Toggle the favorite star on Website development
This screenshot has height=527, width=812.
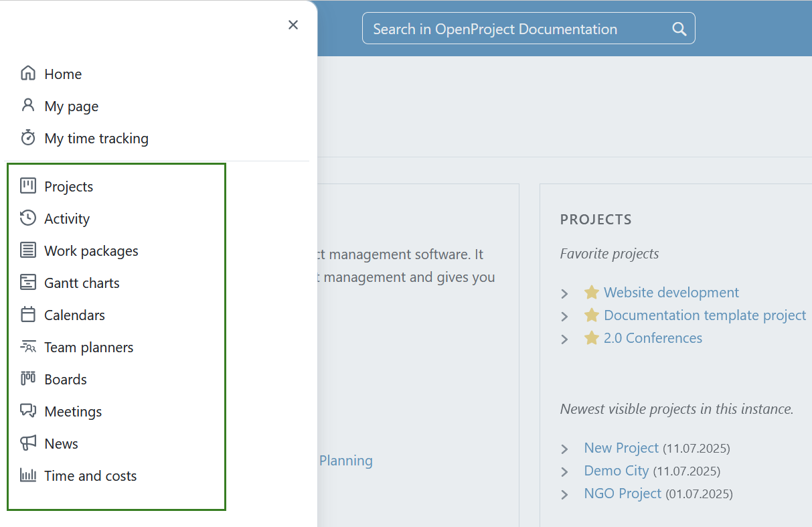pyautogui.click(x=590, y=292)
